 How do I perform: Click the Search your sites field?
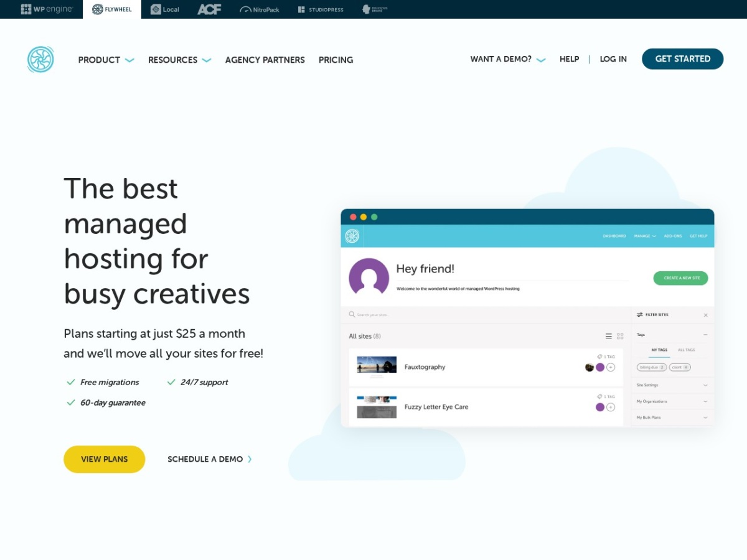[486, 315]
